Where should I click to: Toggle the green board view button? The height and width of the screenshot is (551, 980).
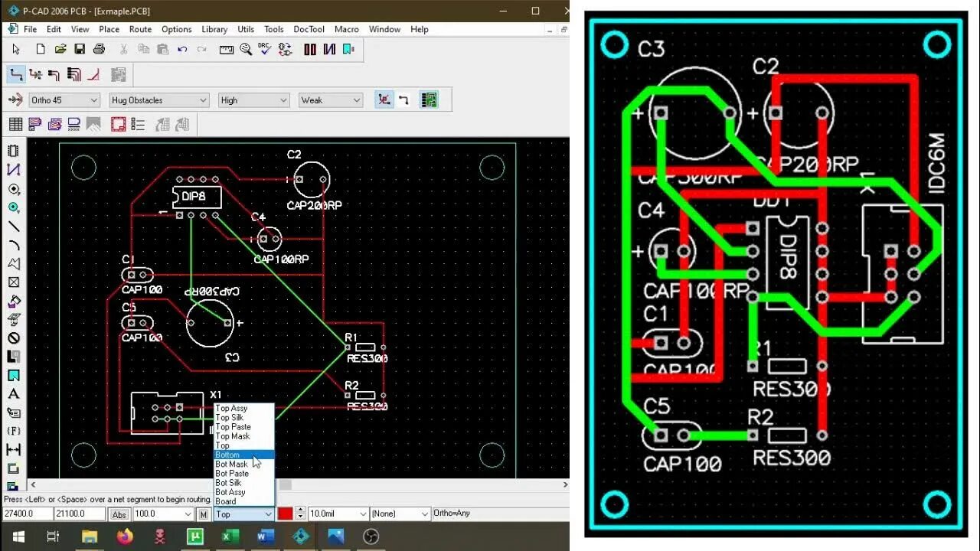click(x=429, y=99)
